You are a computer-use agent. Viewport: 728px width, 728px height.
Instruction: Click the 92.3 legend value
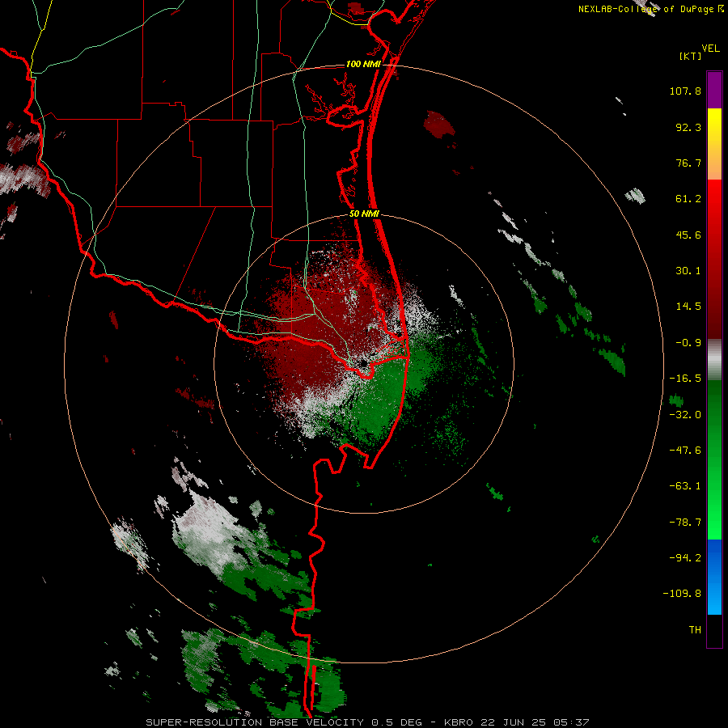coord(688,127)
